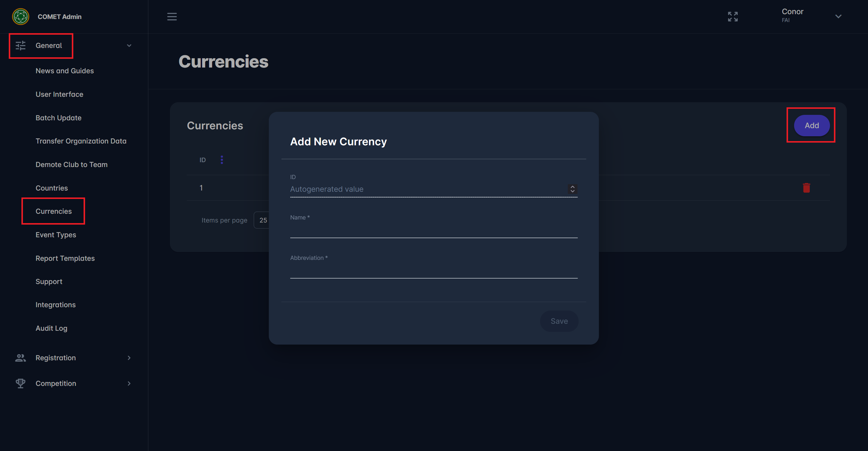The height and width of the screenshot is (451, 868).
Task: Go to Event Types page
Action: click(56, 235)
